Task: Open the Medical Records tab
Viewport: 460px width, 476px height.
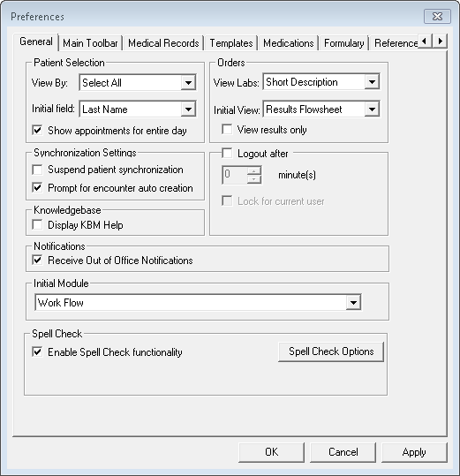Action: tap(163, 43)
